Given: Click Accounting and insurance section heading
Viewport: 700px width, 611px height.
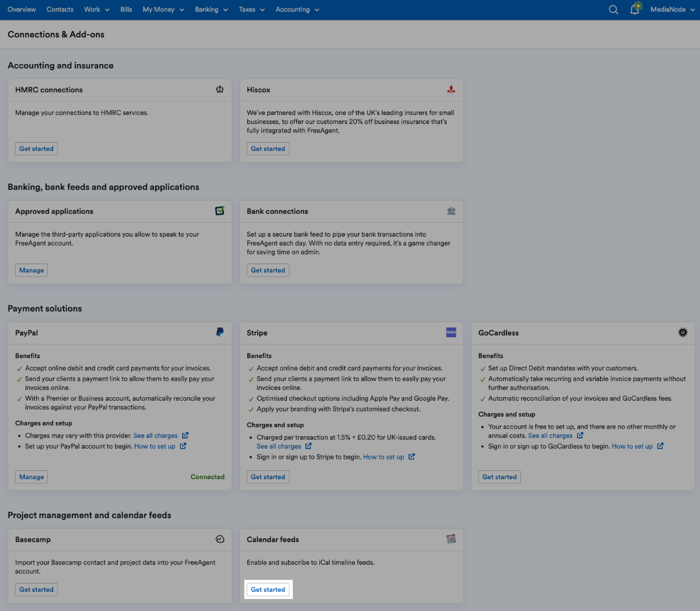Looking at the screenshot, I should [60, 65].
